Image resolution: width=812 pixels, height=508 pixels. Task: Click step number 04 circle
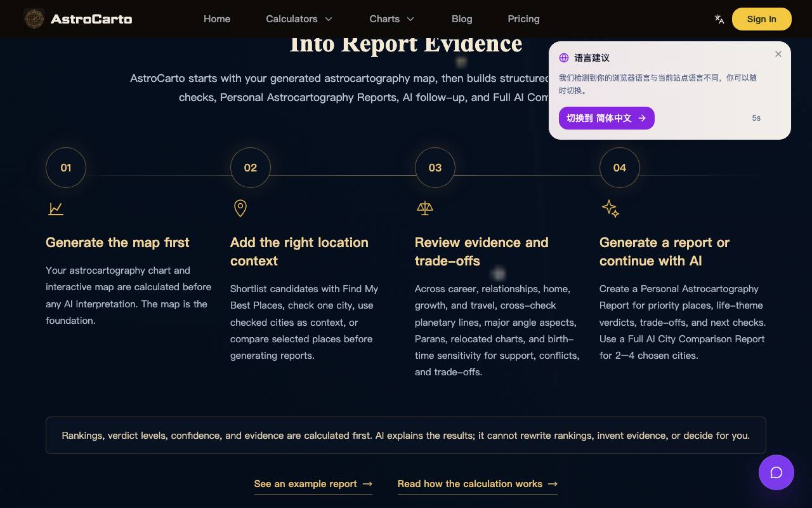pos(620,168)
